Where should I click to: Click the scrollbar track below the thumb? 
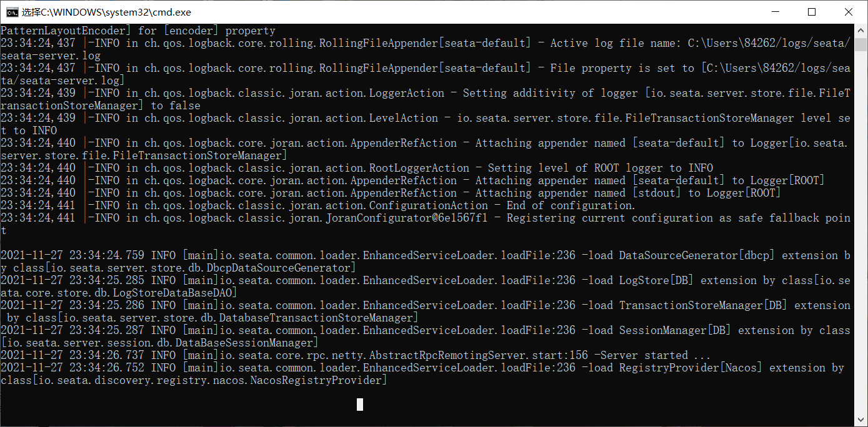(x=860, y=218)
